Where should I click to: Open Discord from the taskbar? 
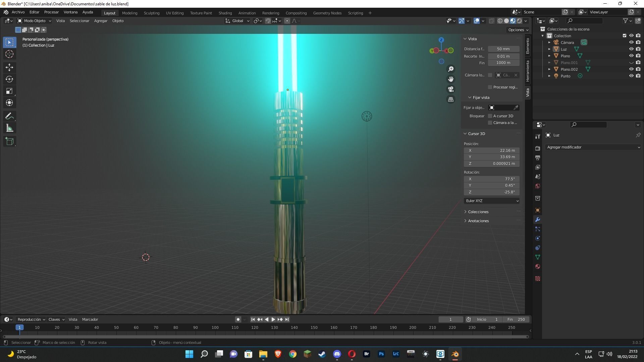(337, 354)
